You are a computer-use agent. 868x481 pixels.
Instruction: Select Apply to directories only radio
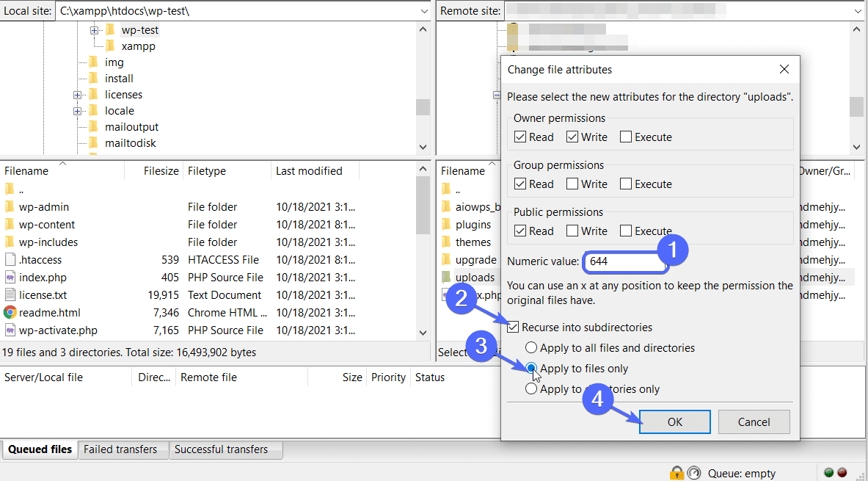(x=531, y=389)
